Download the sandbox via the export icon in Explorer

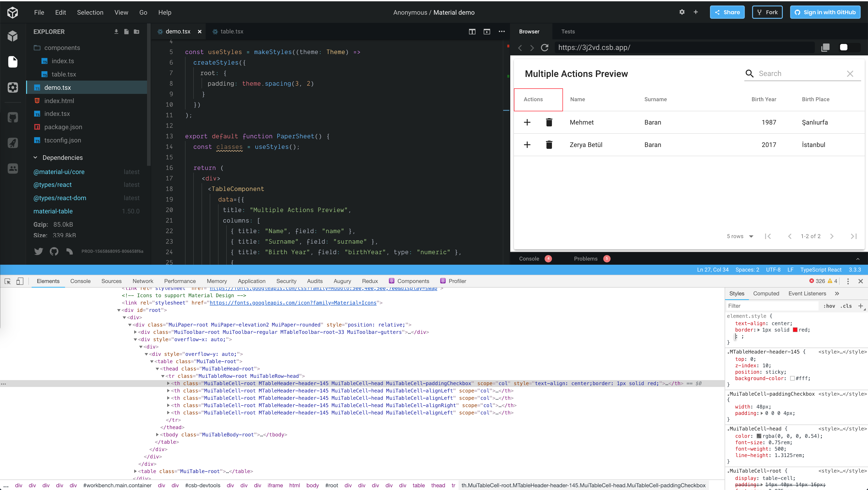pyautogui.click(x=116, y=31)
